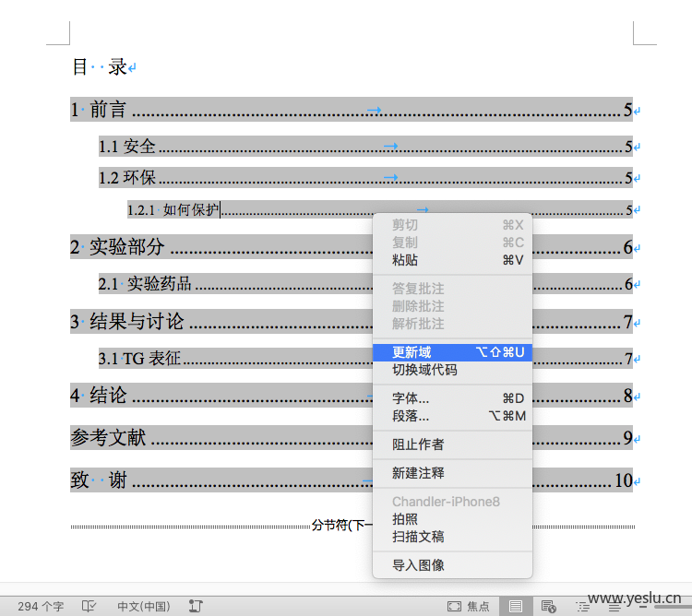Screen dimensions: 692x616
Task: Click the 参考文献 contents entry
Action: [x=352, y=438]
